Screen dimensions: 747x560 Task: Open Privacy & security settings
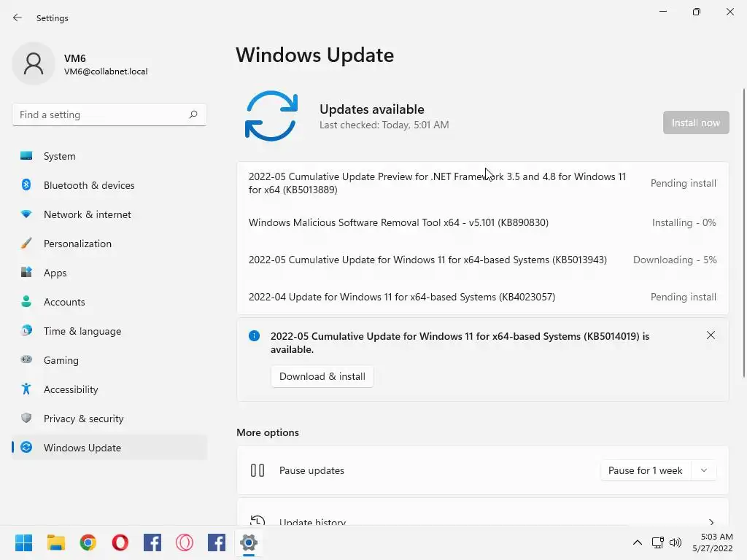(x=109, y=419)
